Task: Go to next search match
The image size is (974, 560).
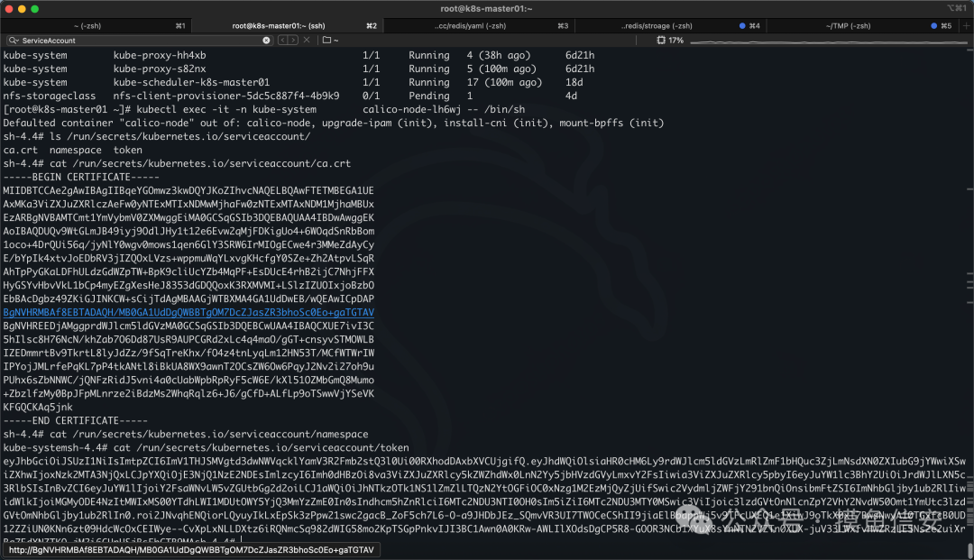Action: 293,41
